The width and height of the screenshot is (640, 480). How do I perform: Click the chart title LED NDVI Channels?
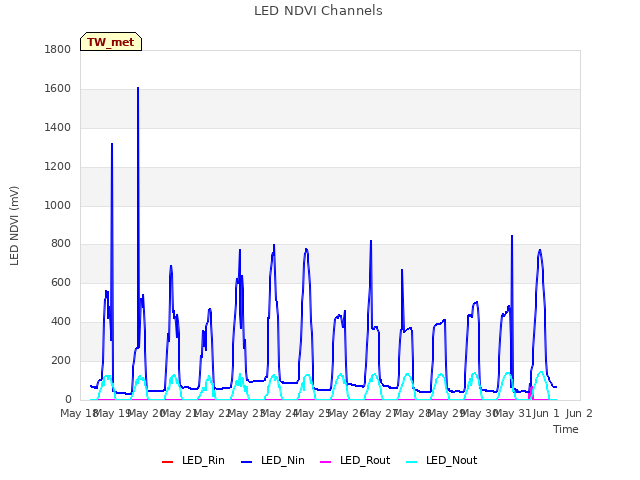[318, 11]
